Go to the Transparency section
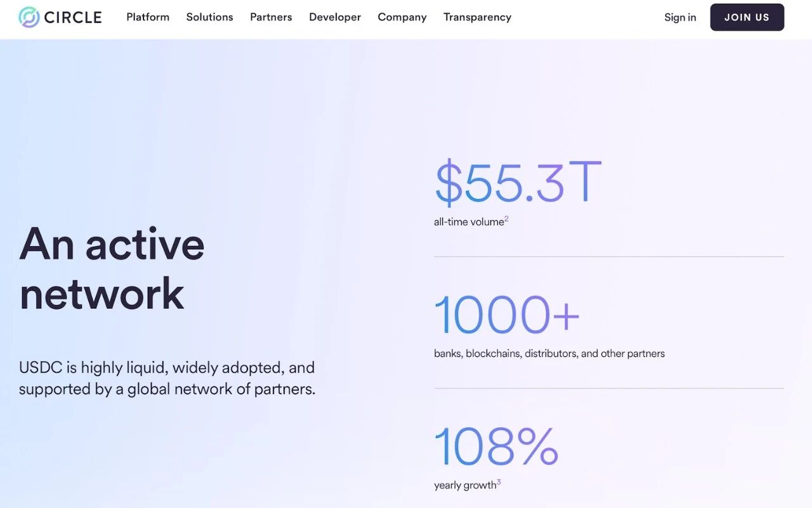The image size is (812, 508). pyautogui.click(x=477, y=17)
